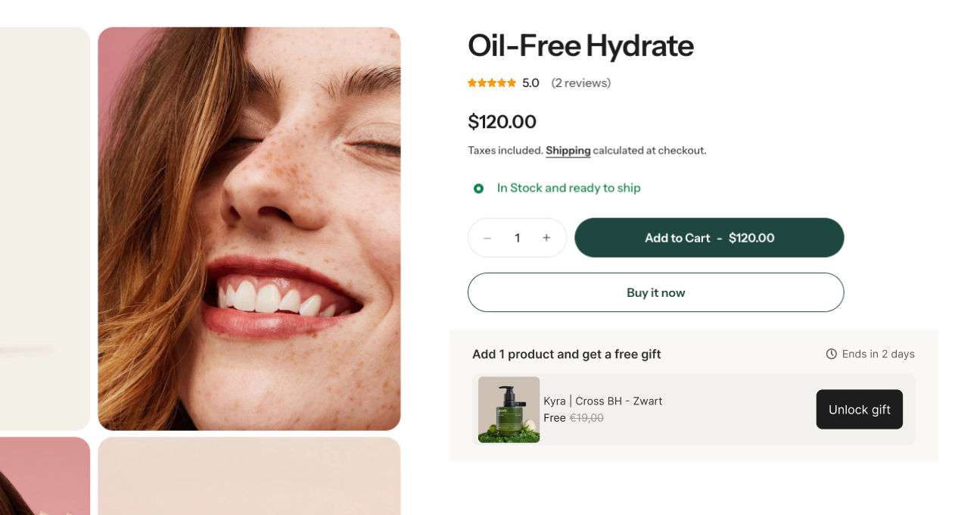The height and width of the screenshot is (515, 980).
Task: Open the partial beige image on the left
Action: 44,229
